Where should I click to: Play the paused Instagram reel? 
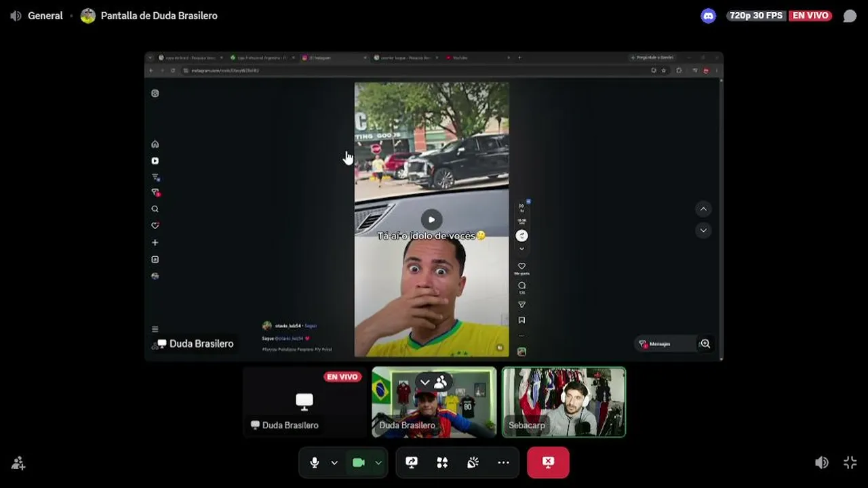coord(431,220)
